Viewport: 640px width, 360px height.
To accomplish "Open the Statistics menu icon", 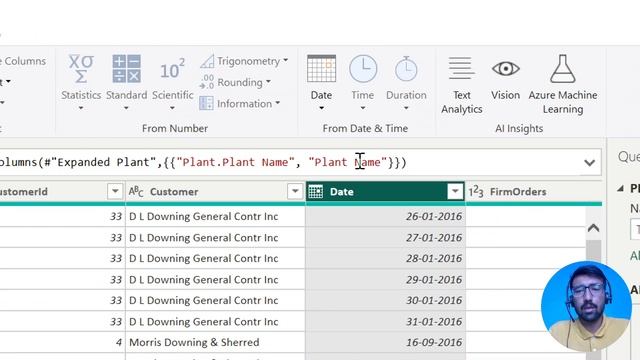I will [81, 69].
